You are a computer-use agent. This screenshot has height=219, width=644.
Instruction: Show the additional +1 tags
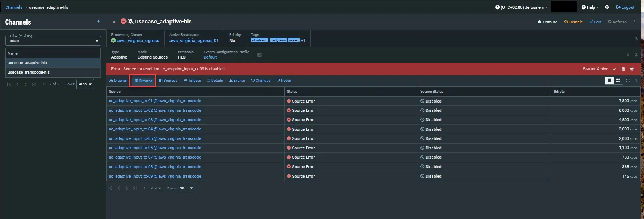coord(303,41)
